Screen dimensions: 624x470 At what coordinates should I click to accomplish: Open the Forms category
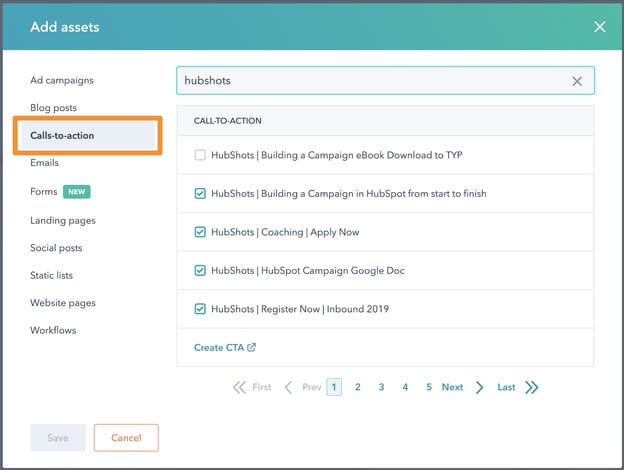(44, 192)
